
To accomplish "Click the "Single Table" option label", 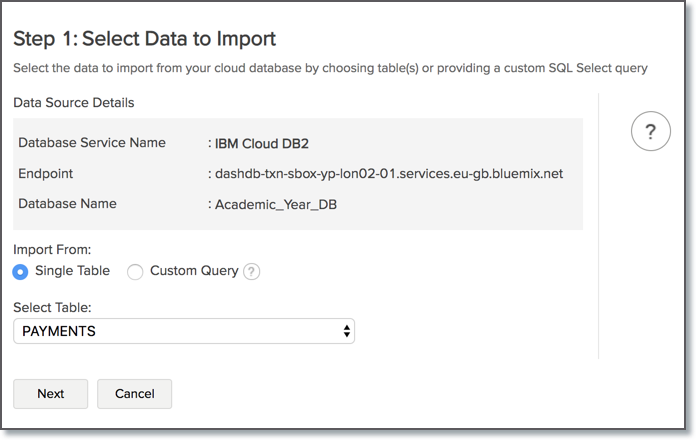I will (x=72, y=271).
